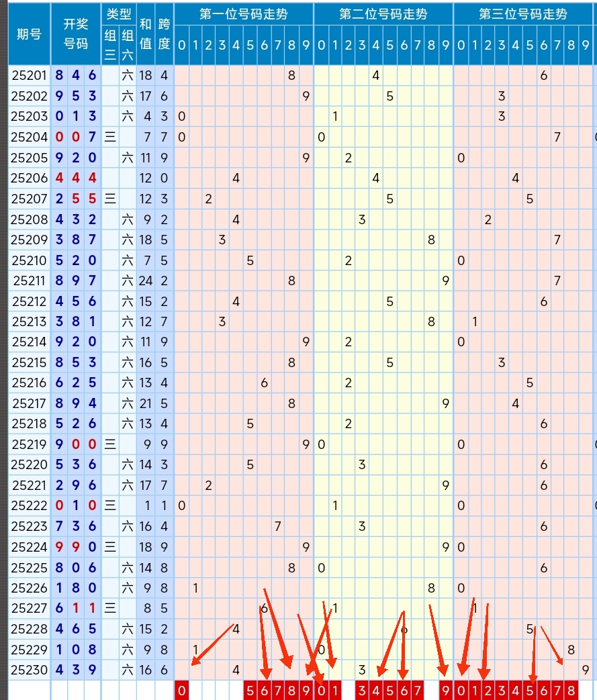Toggle red 0 box under first-position trend
597x700 pixels.
[x=181, y=691]
